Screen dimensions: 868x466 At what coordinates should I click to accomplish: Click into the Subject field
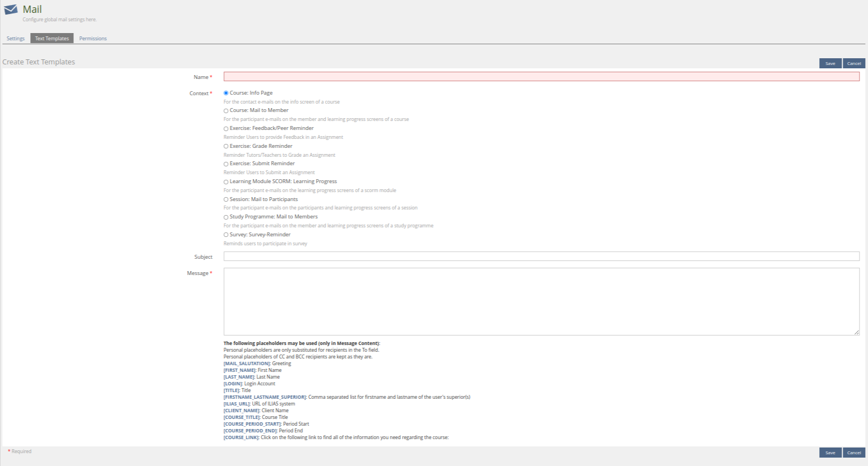coord(541,257)
